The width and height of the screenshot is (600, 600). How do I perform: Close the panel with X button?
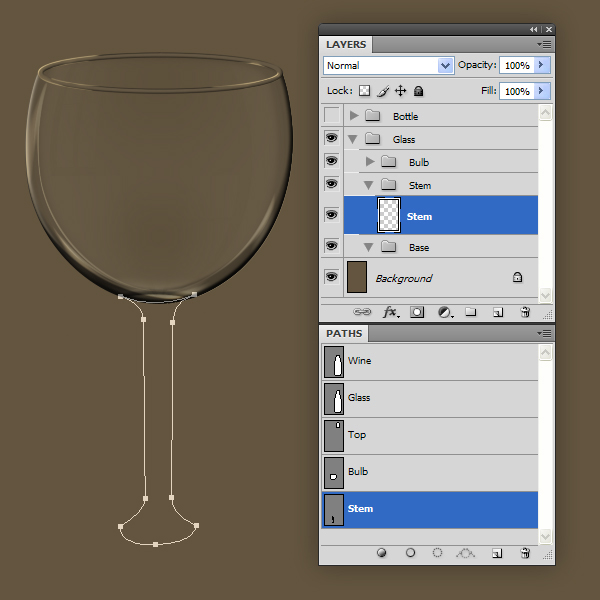point(549,29)
